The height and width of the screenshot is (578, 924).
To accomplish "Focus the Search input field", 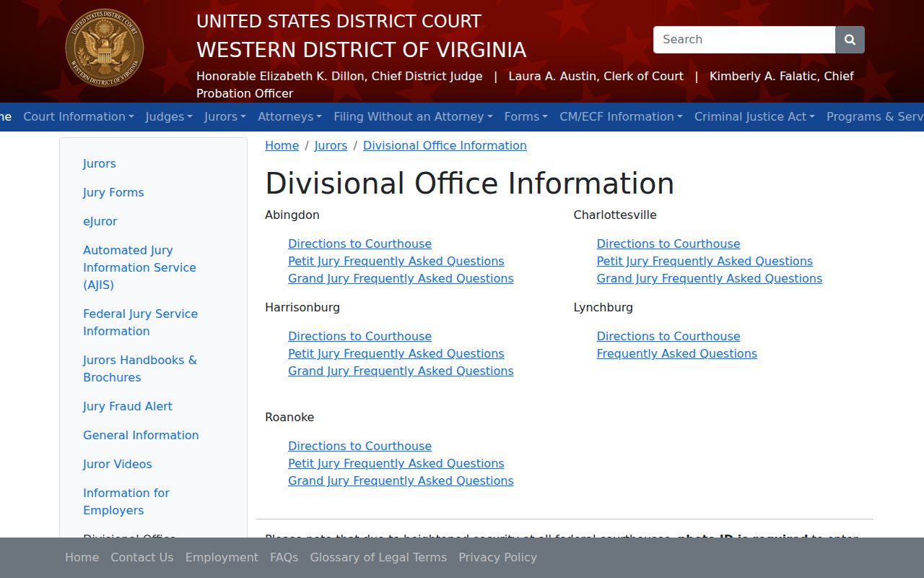I will (x=744, y=40).
